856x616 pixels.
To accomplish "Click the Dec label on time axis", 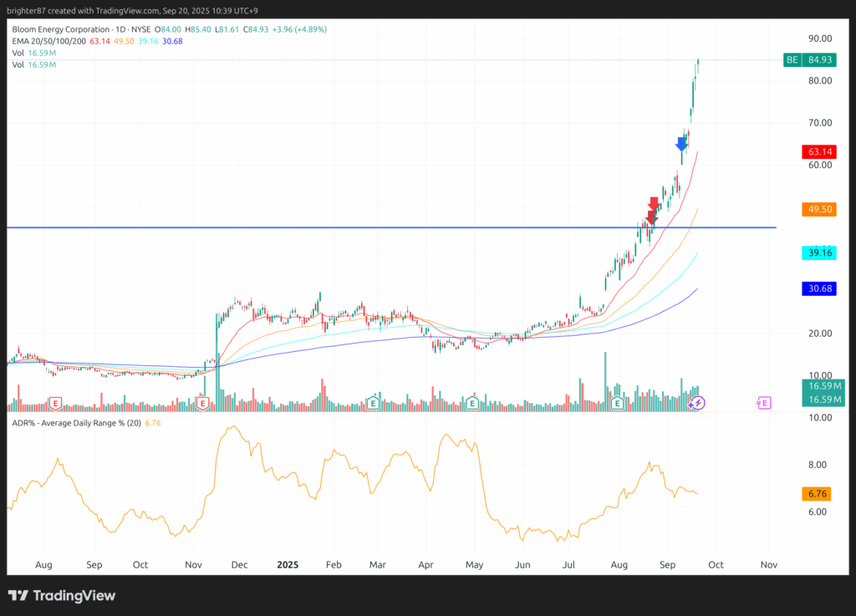I will [x=239, y=565].
